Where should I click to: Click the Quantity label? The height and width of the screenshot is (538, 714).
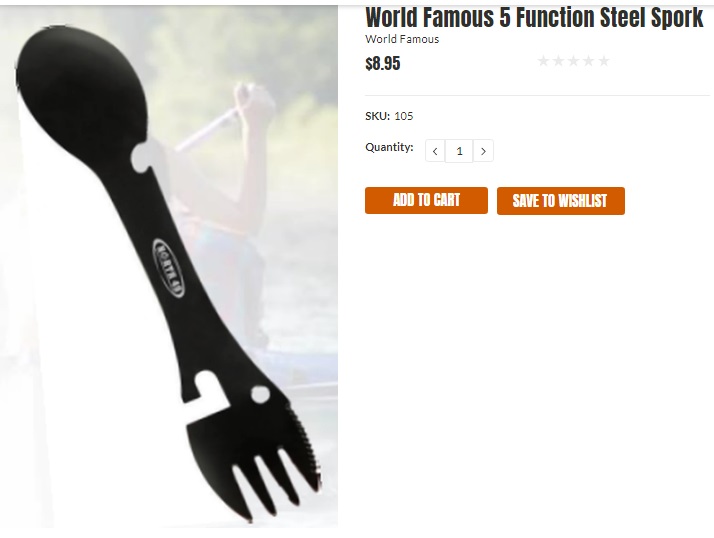tap(389, 147)
